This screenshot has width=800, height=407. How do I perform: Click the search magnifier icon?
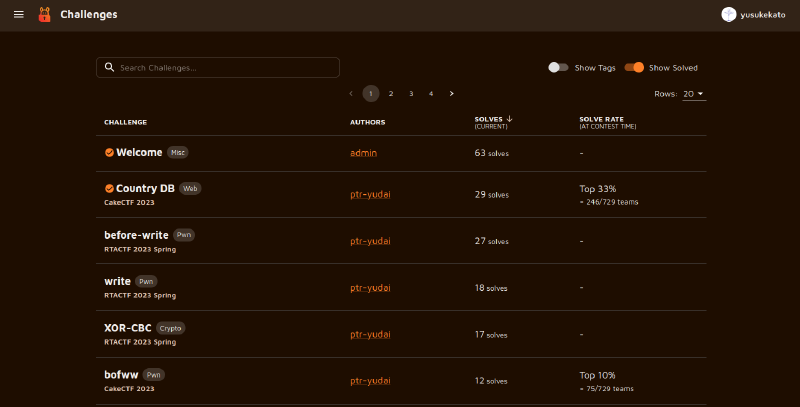point(109,68)
